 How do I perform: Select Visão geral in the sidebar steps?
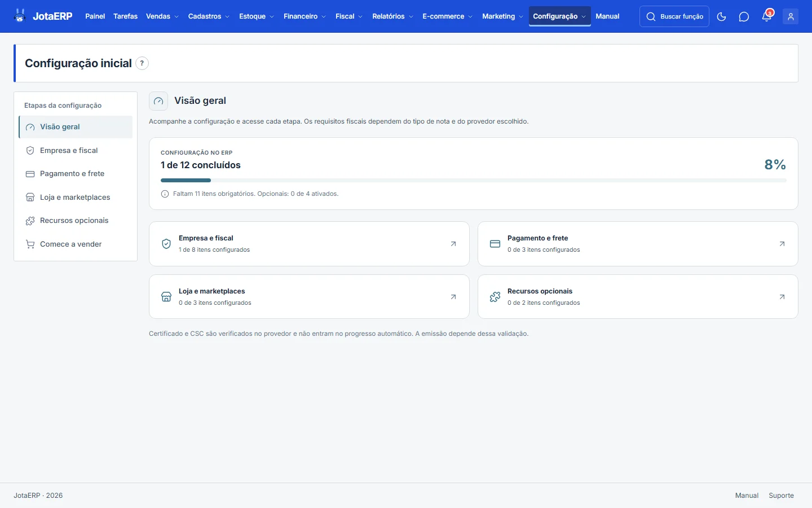click(76, 127)
